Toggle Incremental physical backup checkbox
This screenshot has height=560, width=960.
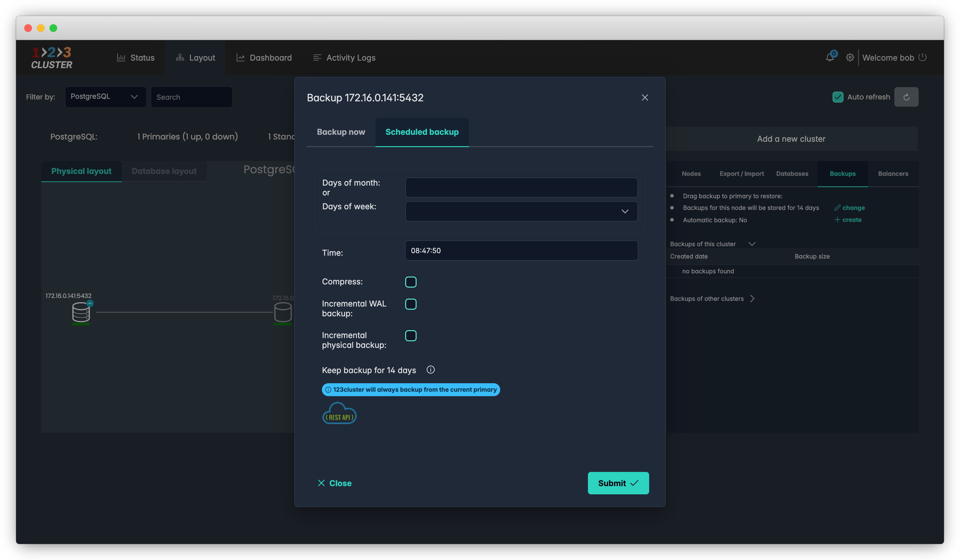(x=411, y=336)
